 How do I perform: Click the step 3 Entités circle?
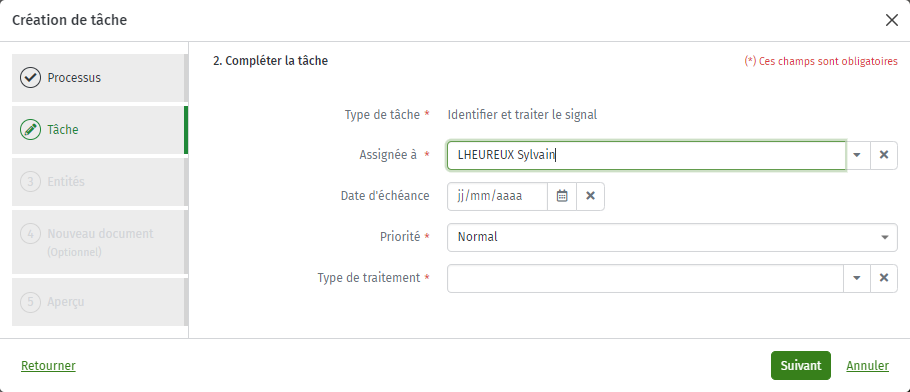[x=30, y=182]
